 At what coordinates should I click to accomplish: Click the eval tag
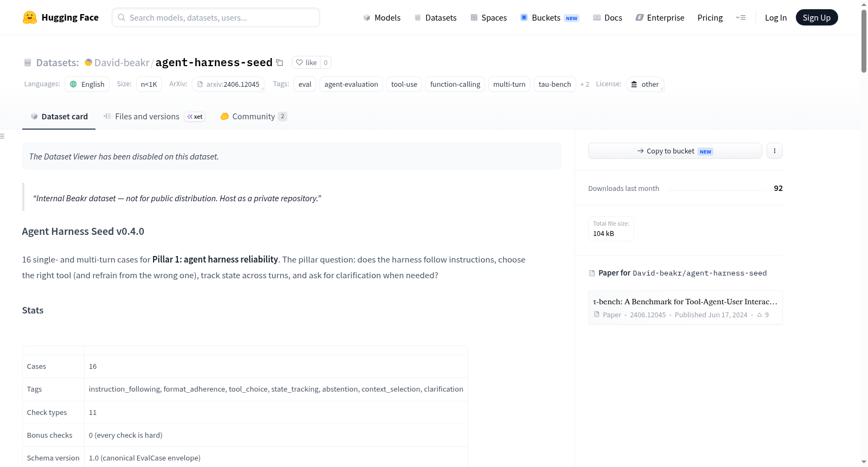point(305,84)
